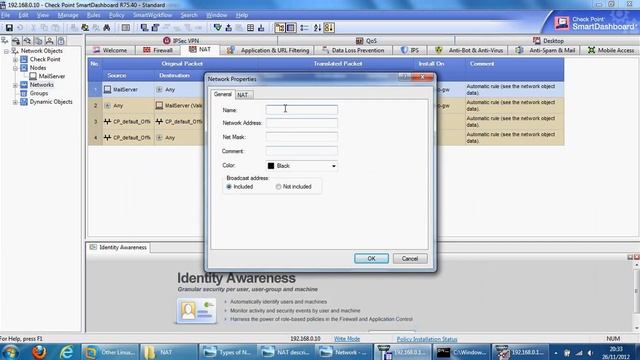Viewport: 640px width, 360px height.
Task: Click the volume icon in system tray
Action: click(590, 353)
